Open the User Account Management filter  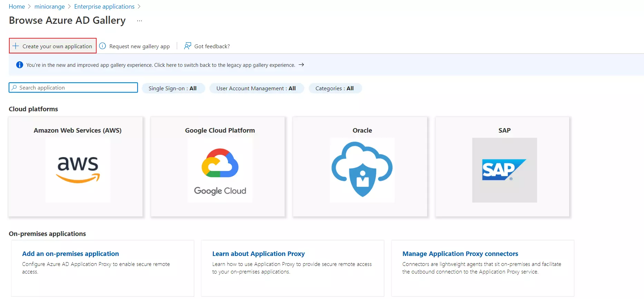click(257, 88)
